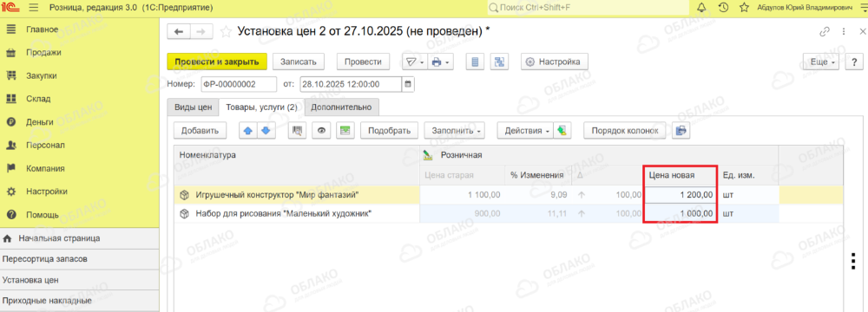Go forward with the right arrow

coord(201,32)
